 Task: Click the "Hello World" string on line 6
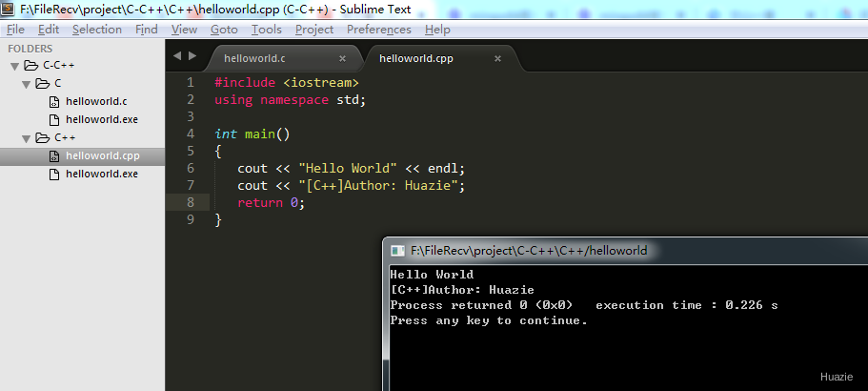click(x=348, y=169)
